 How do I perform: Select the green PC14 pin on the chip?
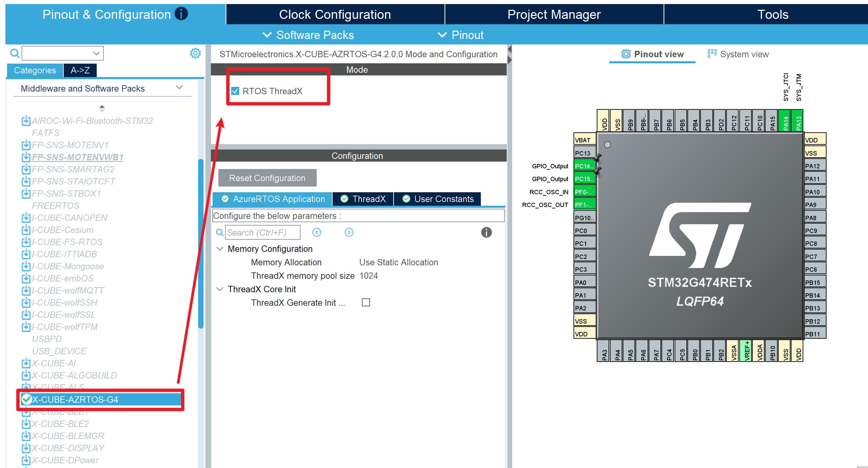585,166
